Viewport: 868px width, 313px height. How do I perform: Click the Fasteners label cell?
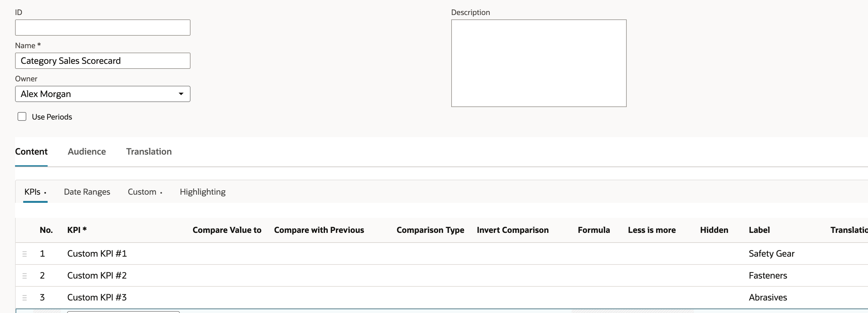coord(768,276)
